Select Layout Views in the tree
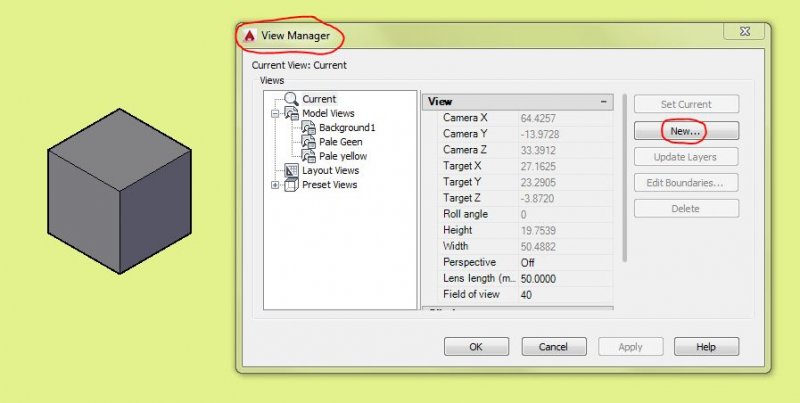 pos(331,170)
